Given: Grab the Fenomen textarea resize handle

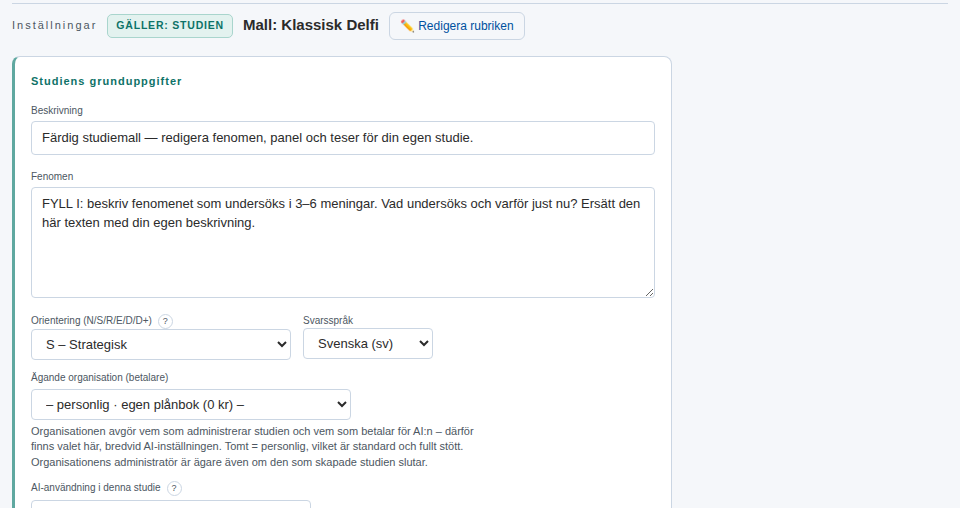Looking at the screenshot, I should tap(649, 293).
